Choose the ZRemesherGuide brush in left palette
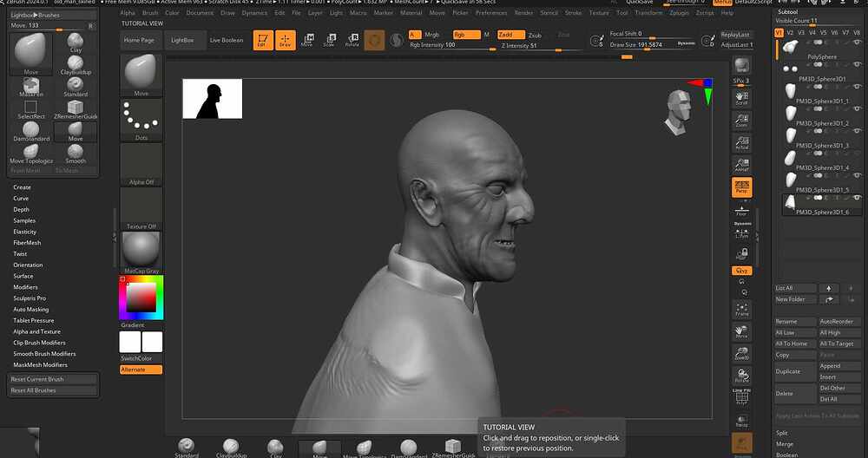Viewport: 868px width, 458px height. pyautogui.click(x=76, y=109)
